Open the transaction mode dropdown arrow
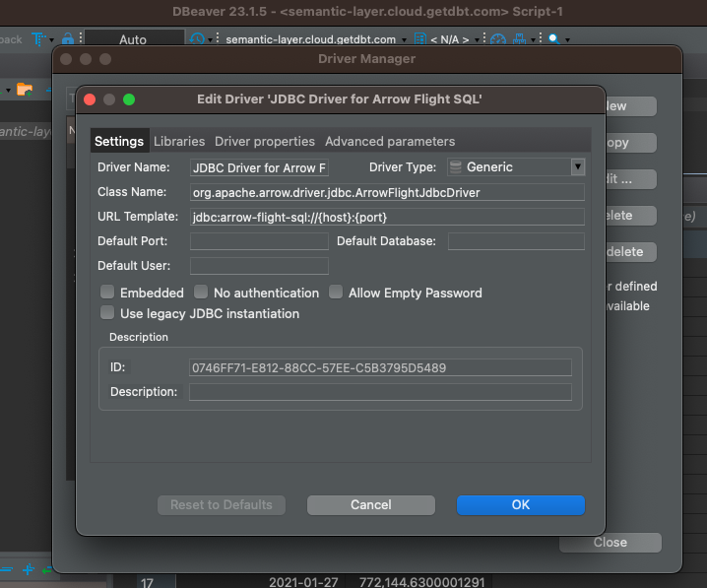The image size is (707, 588). point(51,40)
